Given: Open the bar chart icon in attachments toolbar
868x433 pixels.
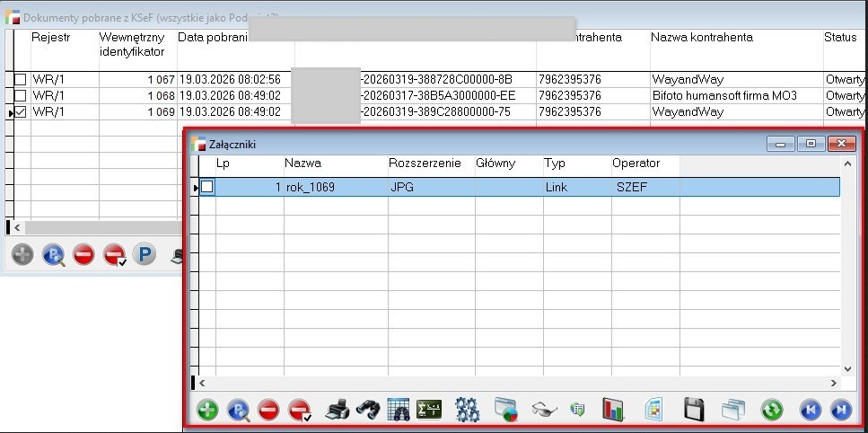Looking at the screenshot, I should click(x=613, y=411).
